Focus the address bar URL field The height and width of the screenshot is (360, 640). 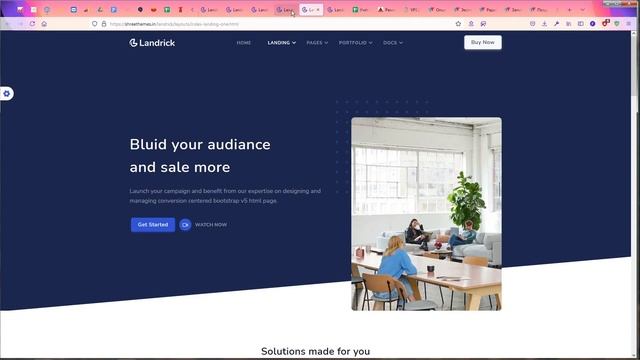tap(278, 24)
